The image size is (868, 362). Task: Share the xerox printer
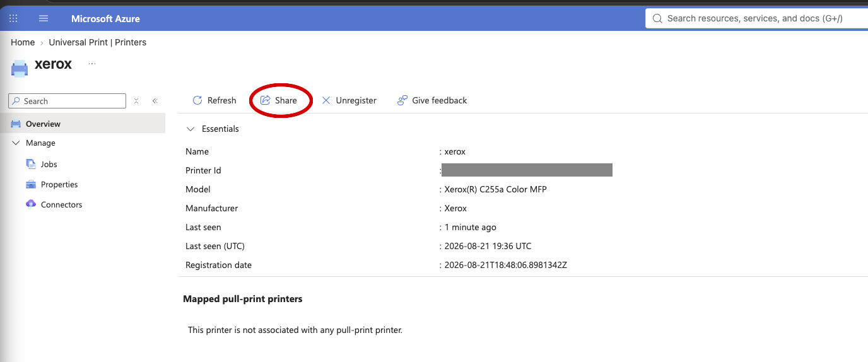pos(279,100)
